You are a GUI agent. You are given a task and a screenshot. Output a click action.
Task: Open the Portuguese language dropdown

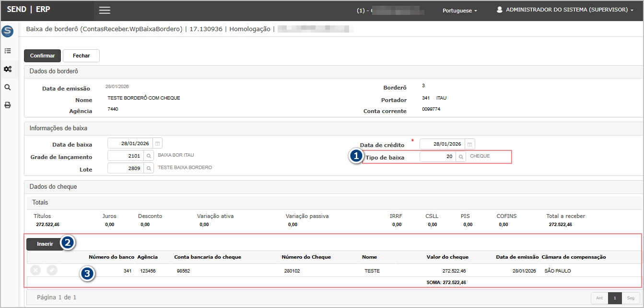coord(459,11)
